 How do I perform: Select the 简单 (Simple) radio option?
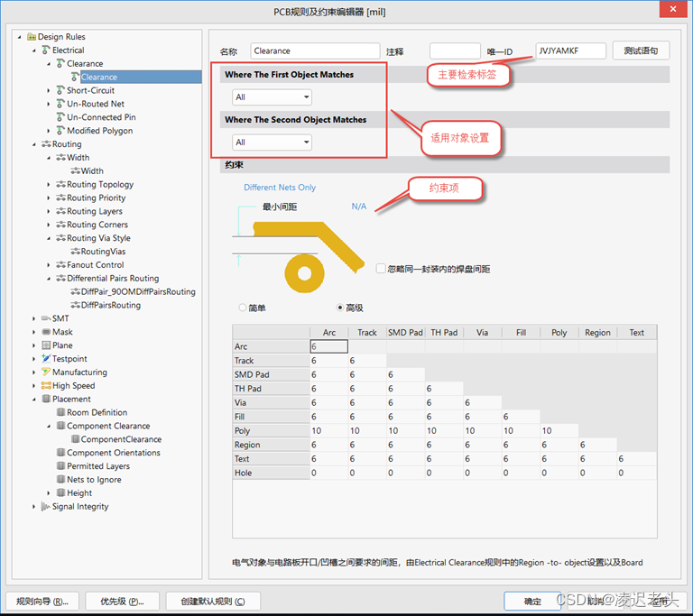tap(242, 308)
